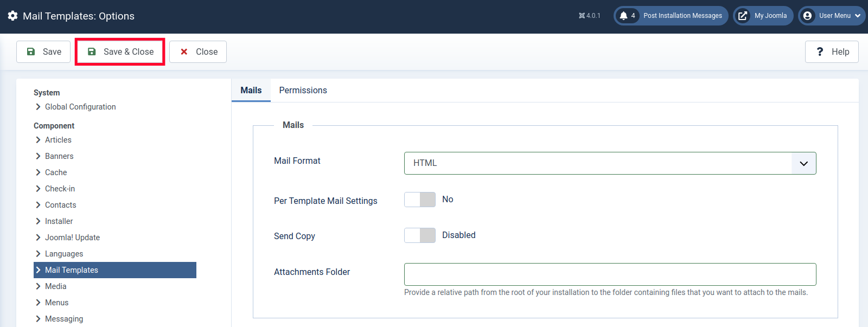Click the chevron beside Languages
The height and width of the screenshot is (327, 868).
point(38,254)
